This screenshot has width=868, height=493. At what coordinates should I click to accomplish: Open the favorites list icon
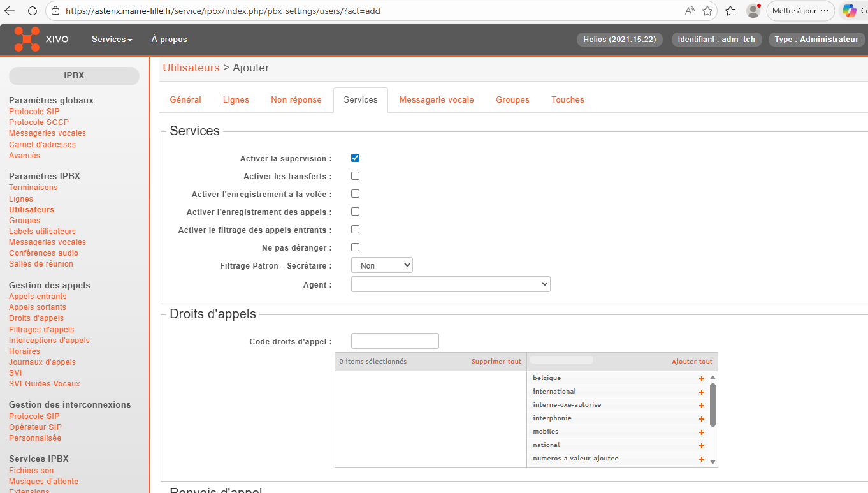point(730,11)
